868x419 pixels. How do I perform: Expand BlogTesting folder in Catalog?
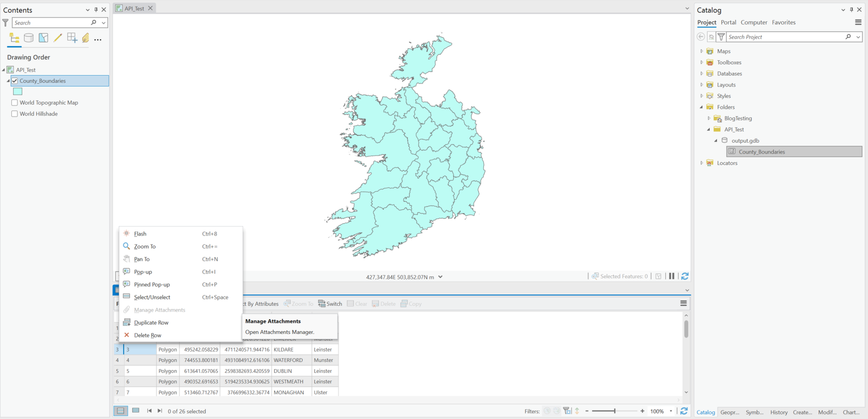[709, 118]
